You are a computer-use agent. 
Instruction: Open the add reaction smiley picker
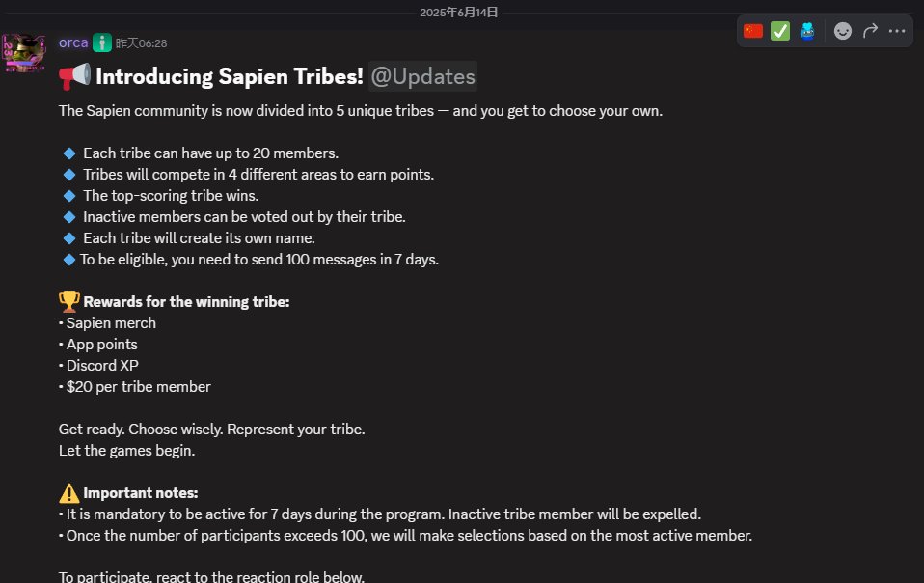(x=843, y=31)
